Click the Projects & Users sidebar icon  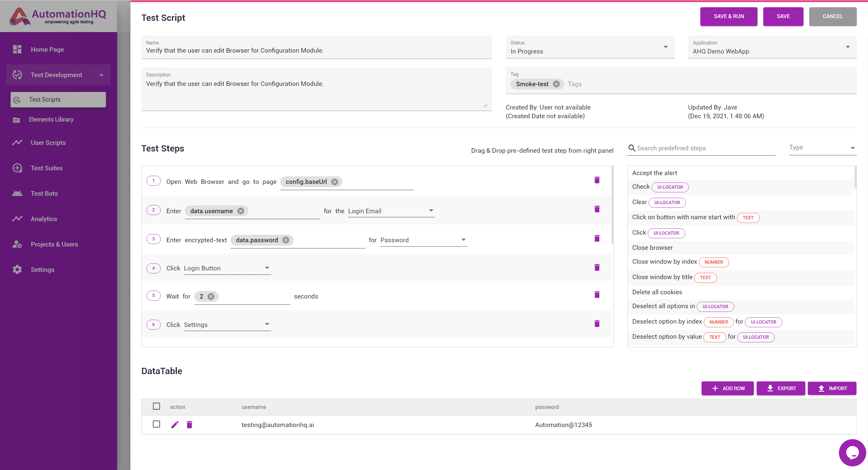pyautogui.click(x=17, y=244)
